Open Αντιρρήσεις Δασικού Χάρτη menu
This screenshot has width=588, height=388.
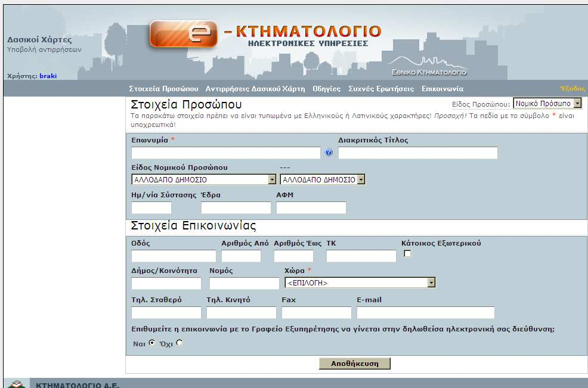pyautogui.click(x=255, y=89)
